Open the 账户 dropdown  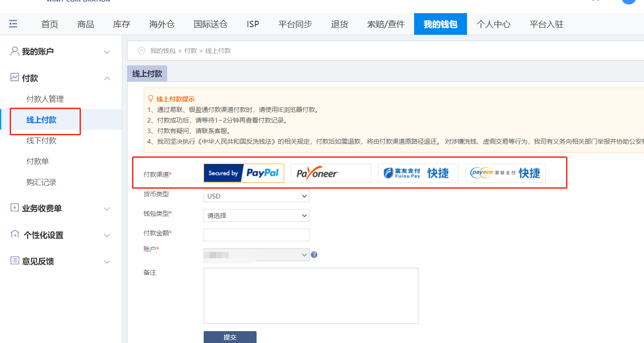pos(257,255)
